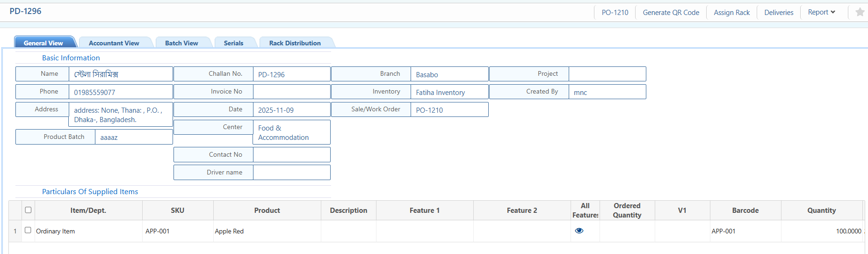Click the Inventory value Fatiha Inventory
Viewport: 868px width, 254px height.
[440, 92]
